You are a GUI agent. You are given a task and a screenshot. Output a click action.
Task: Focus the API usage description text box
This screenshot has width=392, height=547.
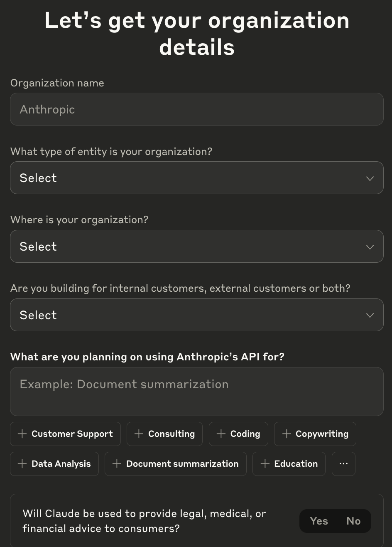pyautogui.click(x=196, y=392)
